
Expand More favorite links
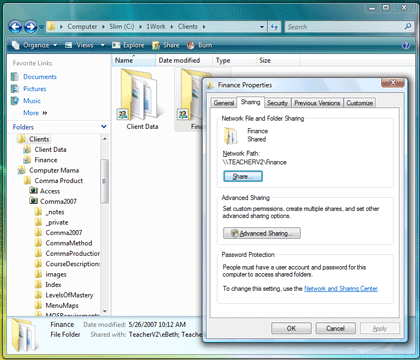[35, 113]
